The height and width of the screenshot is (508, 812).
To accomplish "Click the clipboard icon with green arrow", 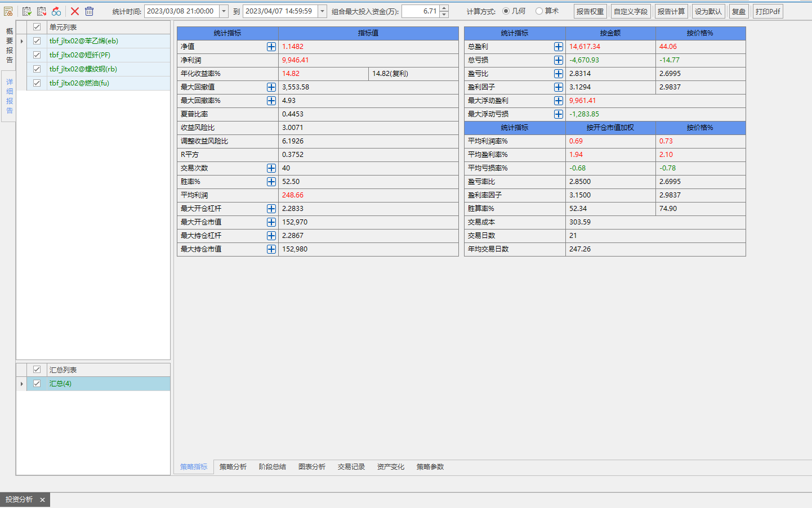I will [x=26, y=11].
